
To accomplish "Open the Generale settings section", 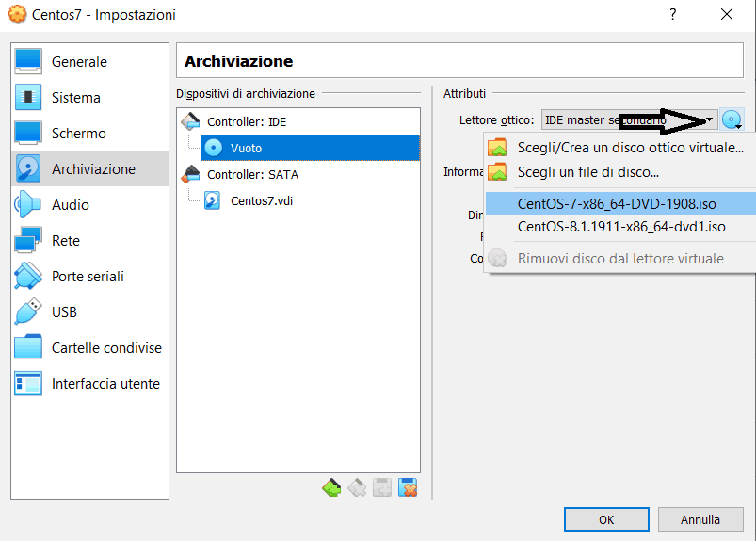I will [89, 62].
